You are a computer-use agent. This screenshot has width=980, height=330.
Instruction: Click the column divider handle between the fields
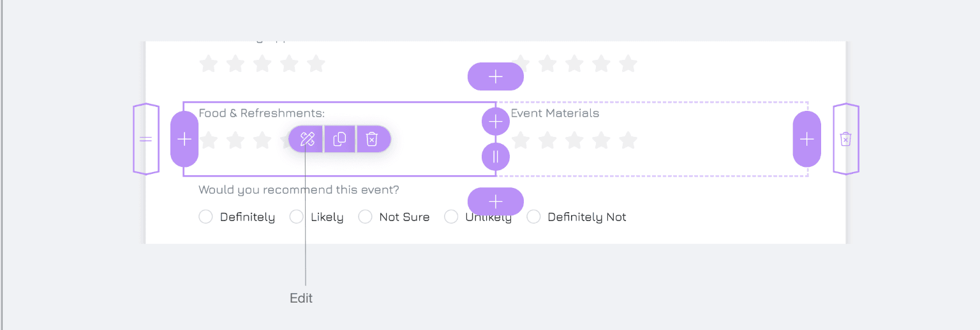pyautogui.click(x=496, y=157)
